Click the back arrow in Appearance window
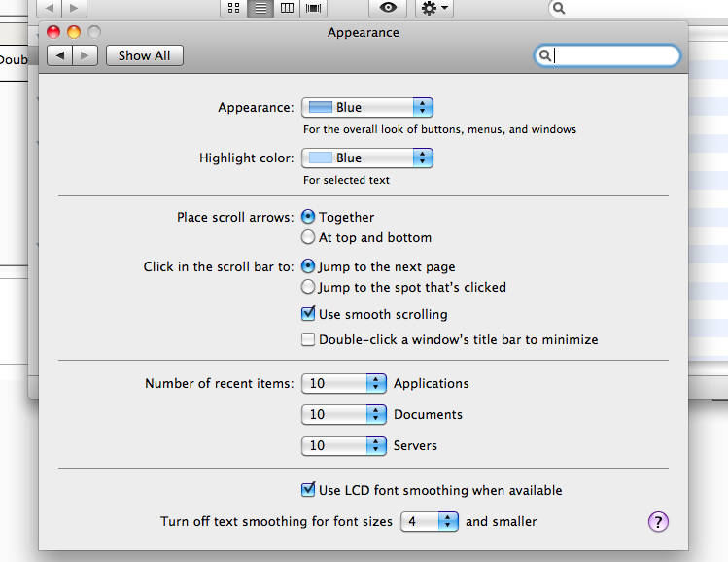Screen dimensions: 728x562 tap(60, 55)
